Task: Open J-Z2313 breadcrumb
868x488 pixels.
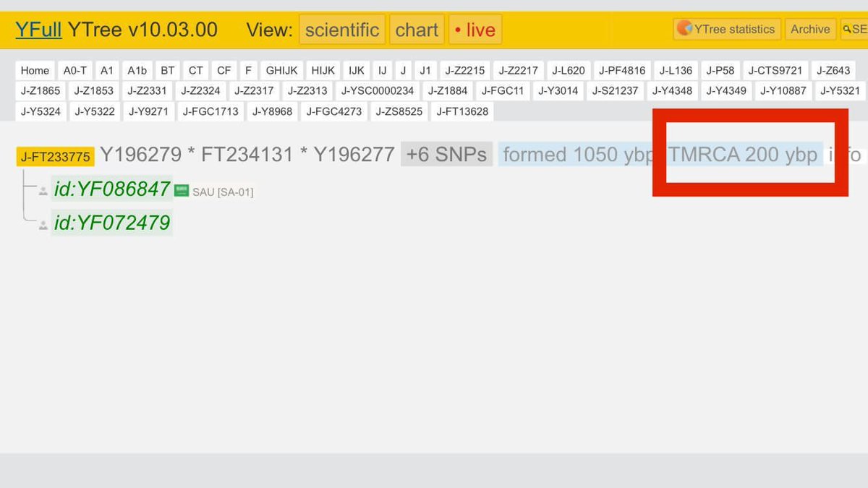Action: click(x=307, y=90)
